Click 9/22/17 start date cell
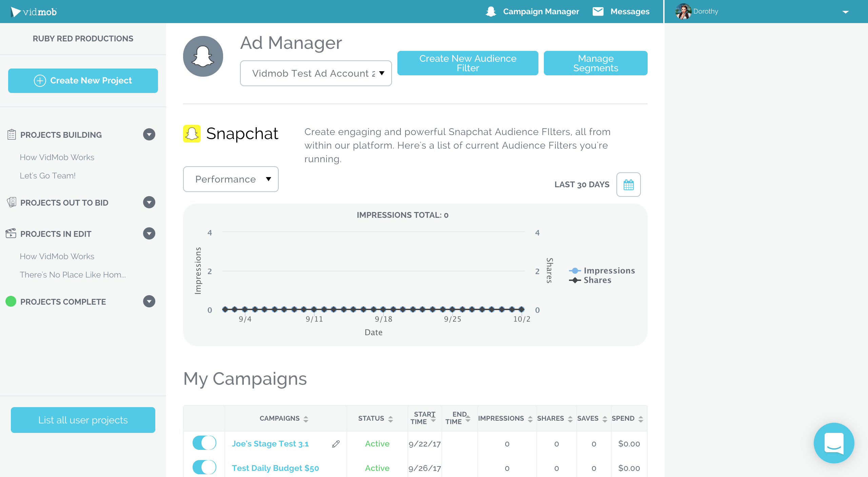The image size is (868, 477). (425, 444)
